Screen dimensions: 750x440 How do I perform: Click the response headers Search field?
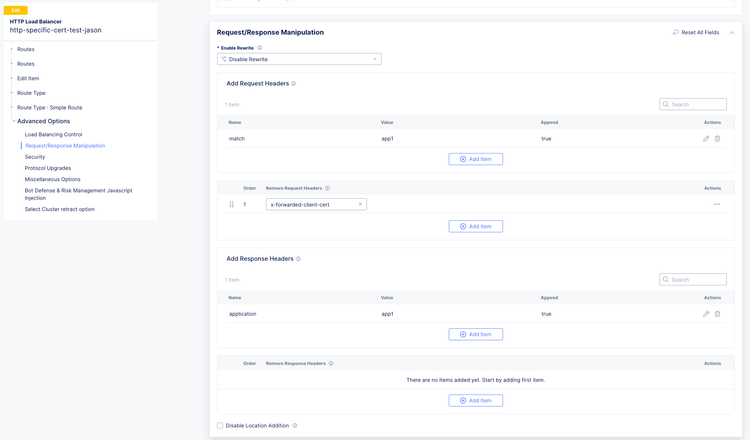[697, 279]
